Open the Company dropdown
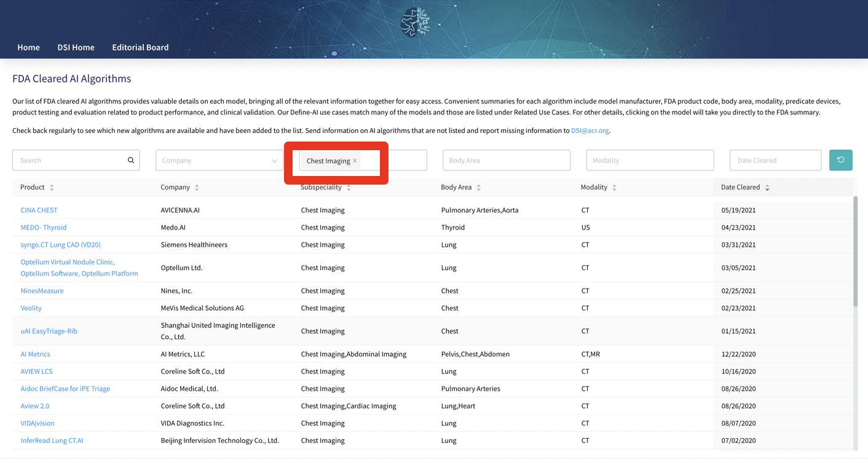Screen dimensions: 868x464 click(x=219, y=160)
